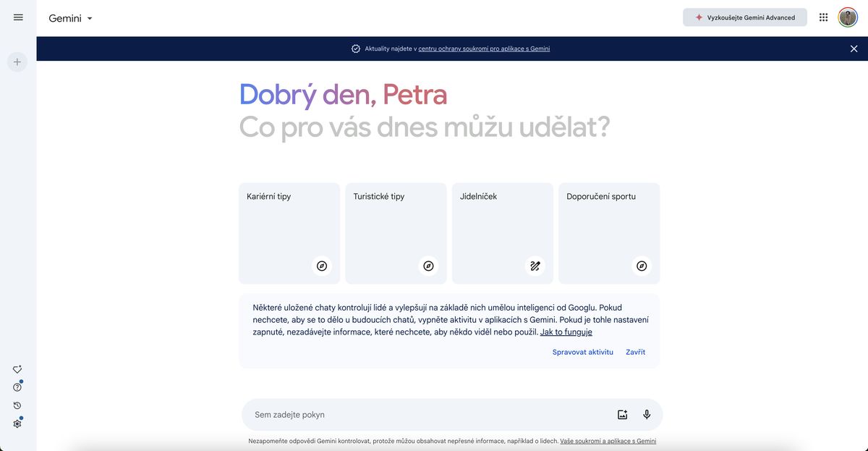The width and height of the screenshot is (868, 451).
Task: Click Spravovat aktivitu button
Action: tap(583, 352)
